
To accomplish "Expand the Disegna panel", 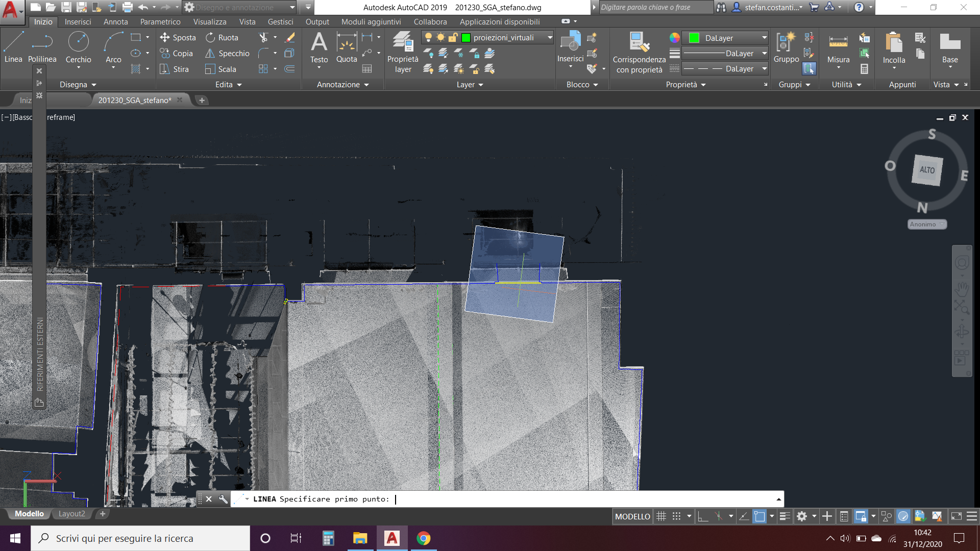I will point(78,85).
